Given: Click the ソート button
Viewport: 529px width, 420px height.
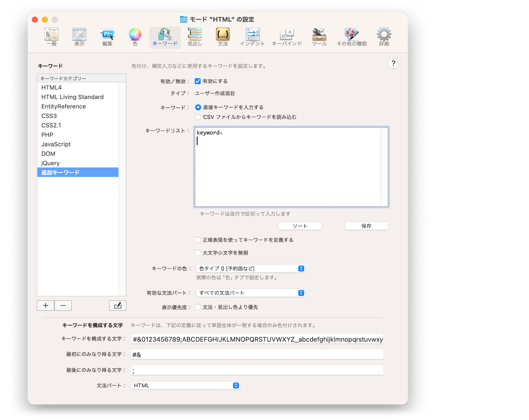Looking at the screenshot, I should (300, 226).
